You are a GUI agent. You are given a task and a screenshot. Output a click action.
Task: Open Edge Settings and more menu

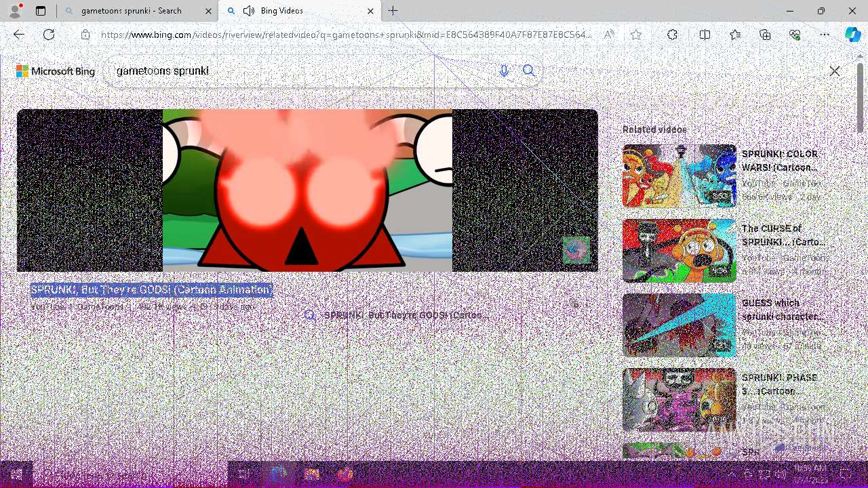tap(825, 35)
